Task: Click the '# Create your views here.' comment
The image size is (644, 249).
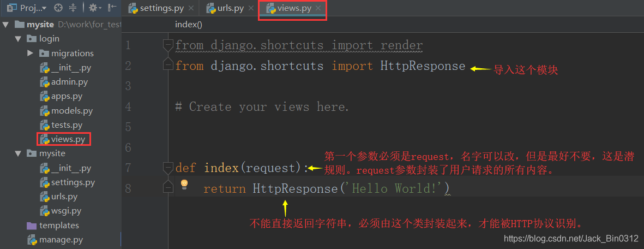Action: (x=262, y=107)
